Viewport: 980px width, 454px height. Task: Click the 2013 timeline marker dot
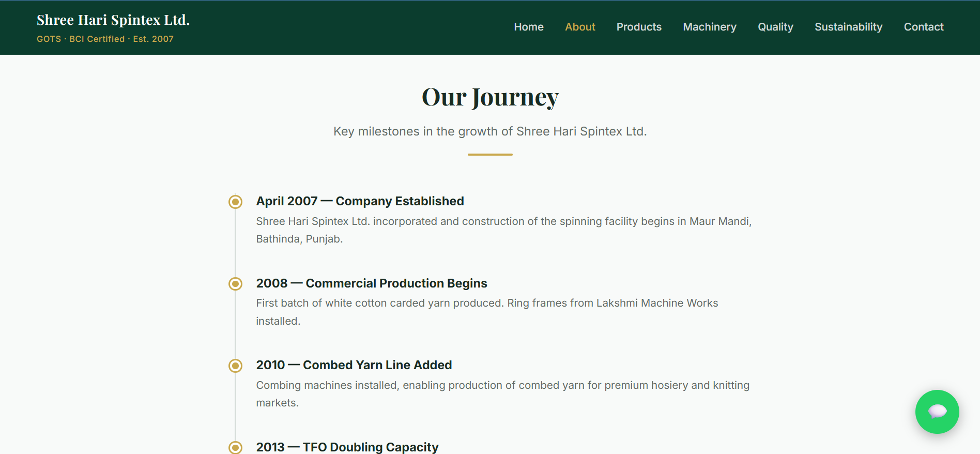click(235, 447)
